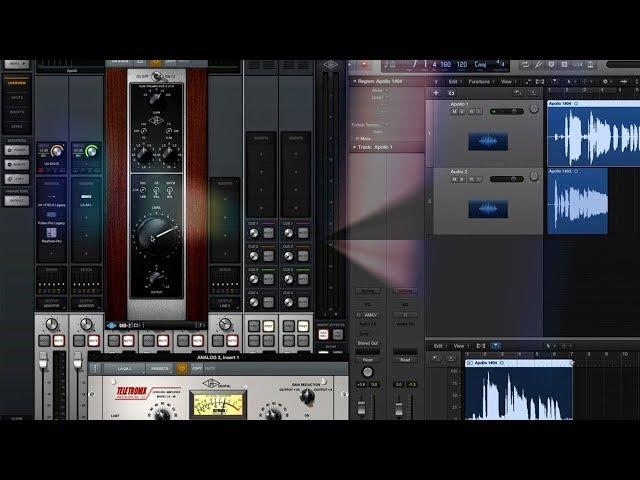Open the Pultec-Pro Legacy insert
The width and height of the screenshot is (640, 480).
click(51, 218)
